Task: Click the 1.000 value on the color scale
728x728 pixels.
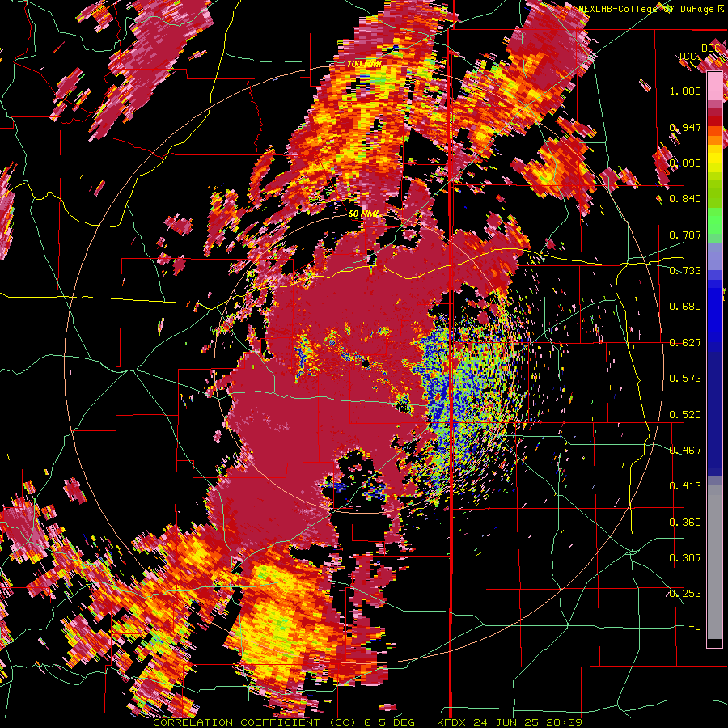Action: pos(685,91)
